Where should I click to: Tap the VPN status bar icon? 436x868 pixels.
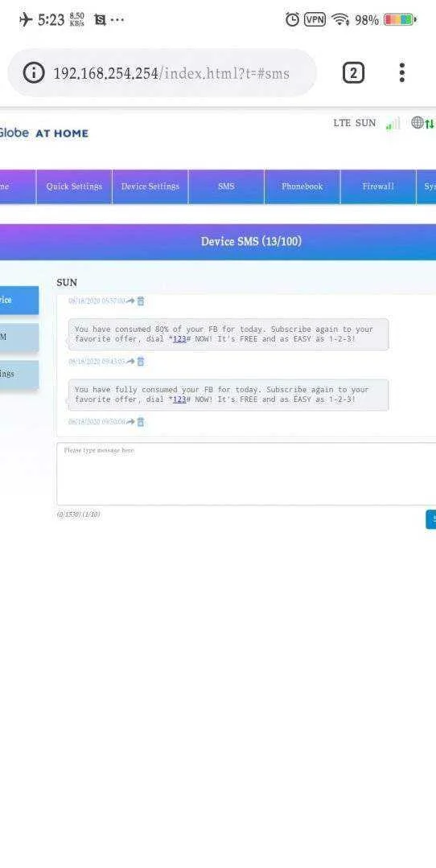coord(315,20)
